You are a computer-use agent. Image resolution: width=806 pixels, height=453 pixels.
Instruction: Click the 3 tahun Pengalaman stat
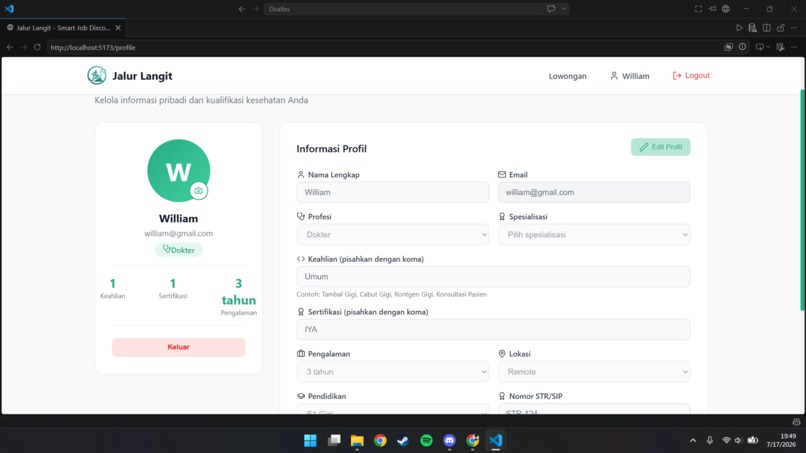239,297
